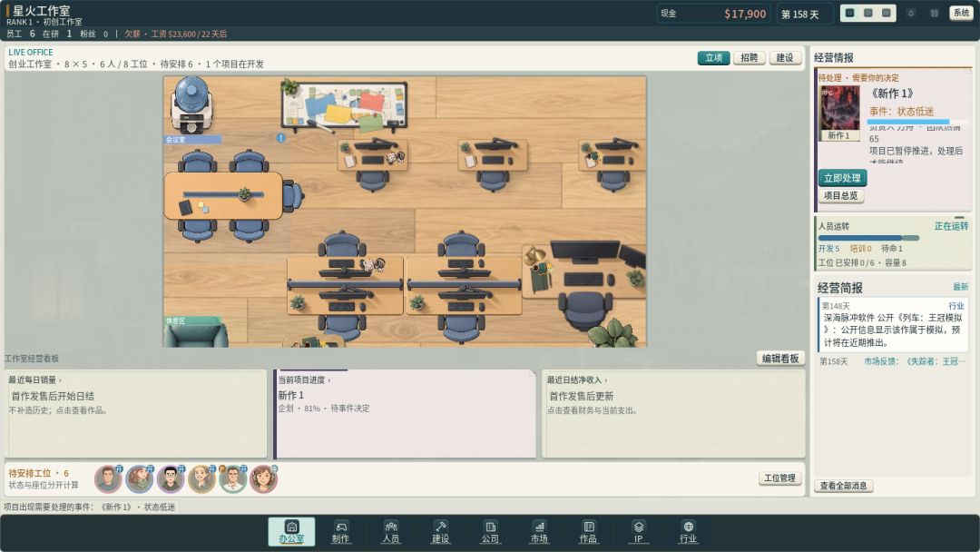The width and height of the screenshot is (980, 552).
Task: Click the bell notification icon in top bar
Action: (911, 13)
